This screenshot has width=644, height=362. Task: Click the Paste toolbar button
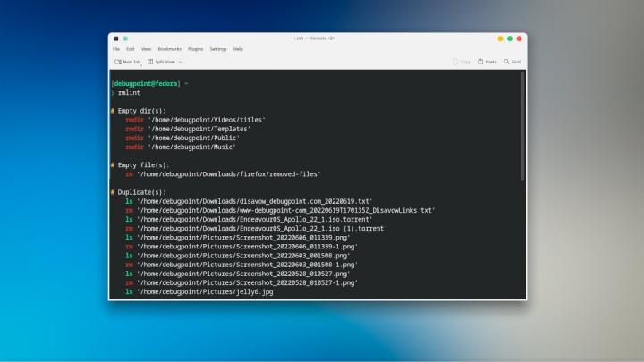point(487,62)
